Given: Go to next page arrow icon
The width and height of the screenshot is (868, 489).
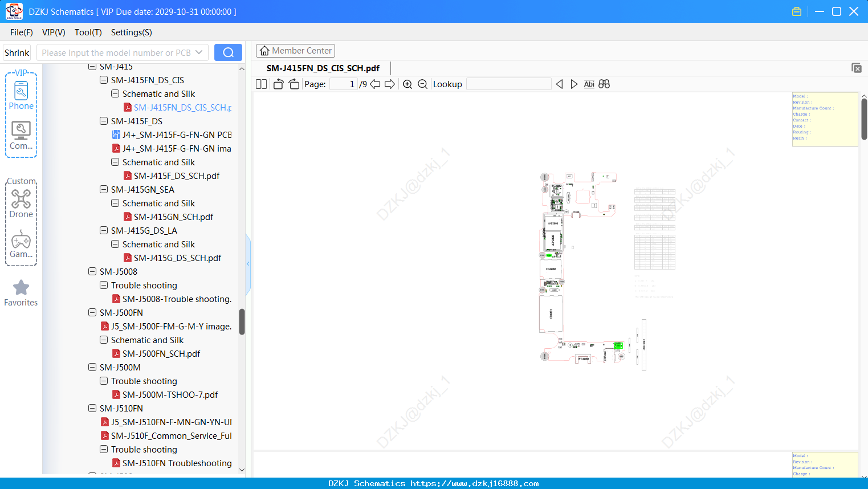Looking at the screenshot, I should (390, 84).
